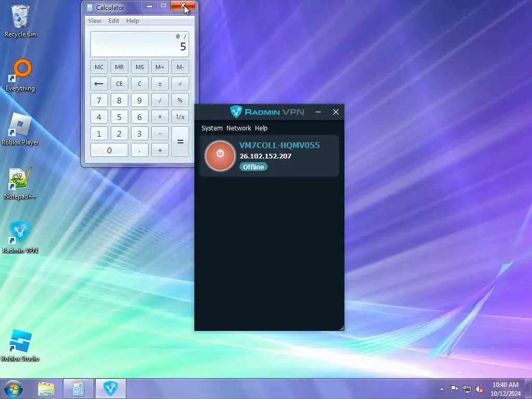Minimize the Radmin VPN window
Screen dimensions: 532x399
pos(318,112)
